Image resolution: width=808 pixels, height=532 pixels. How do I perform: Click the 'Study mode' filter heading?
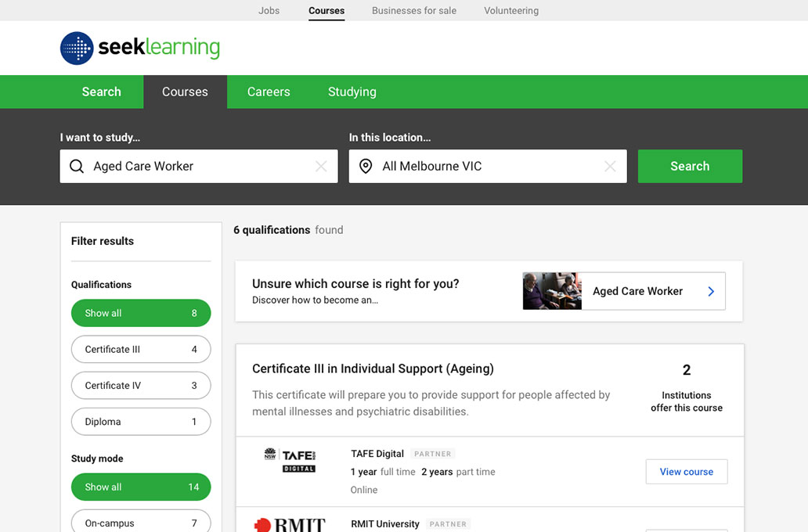tap(97, 458)
